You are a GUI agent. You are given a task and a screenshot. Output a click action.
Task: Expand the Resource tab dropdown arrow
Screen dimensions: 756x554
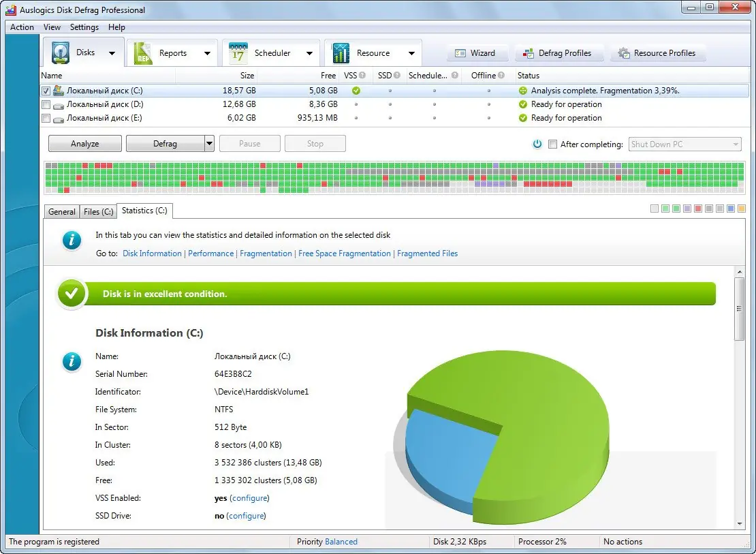412,53
